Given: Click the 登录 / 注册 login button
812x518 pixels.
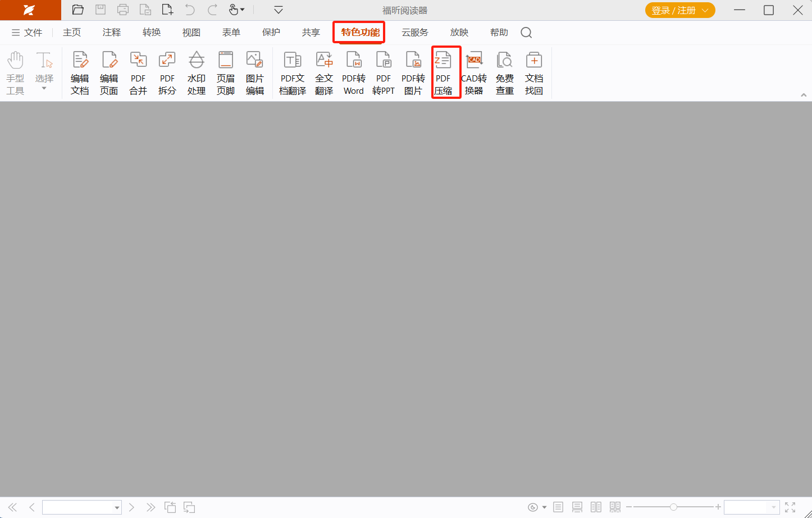Looking at the screenshot, I should coord(679,10).
